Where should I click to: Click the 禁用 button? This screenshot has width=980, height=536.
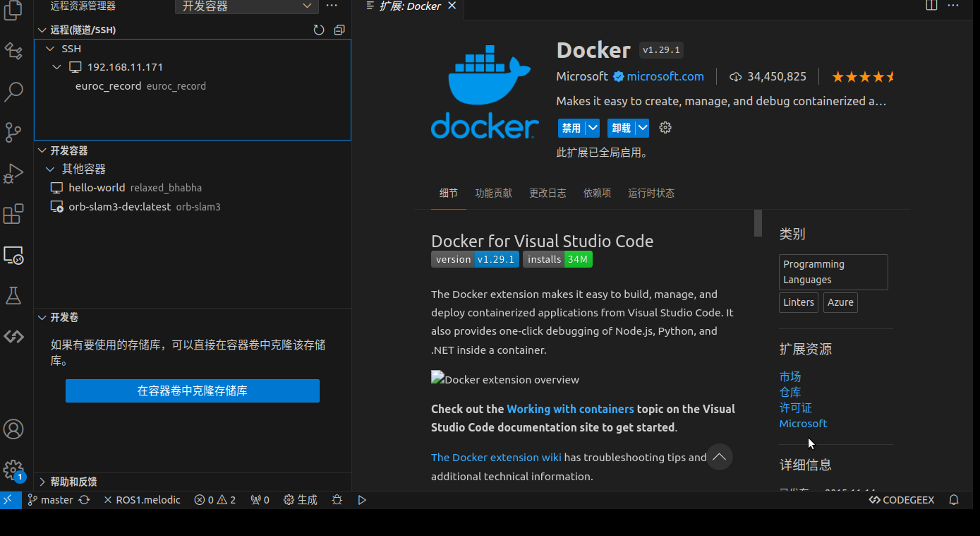coord(571,128)
